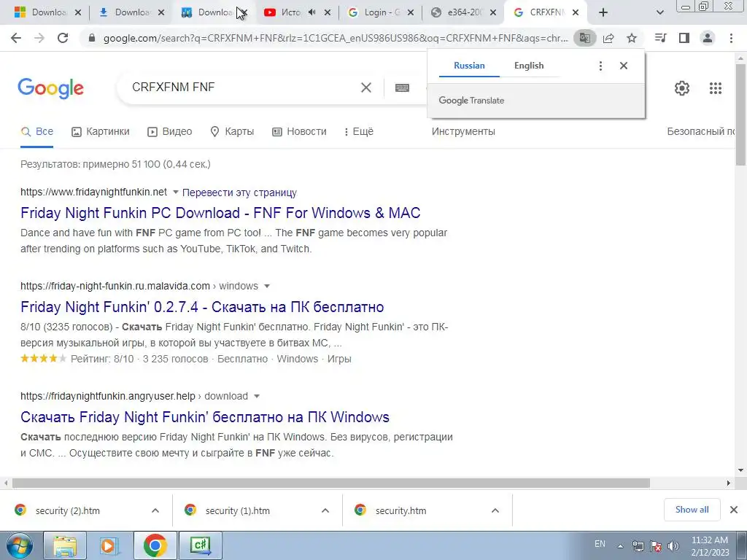Open the Chrome three-dot menu

point(731,38)
